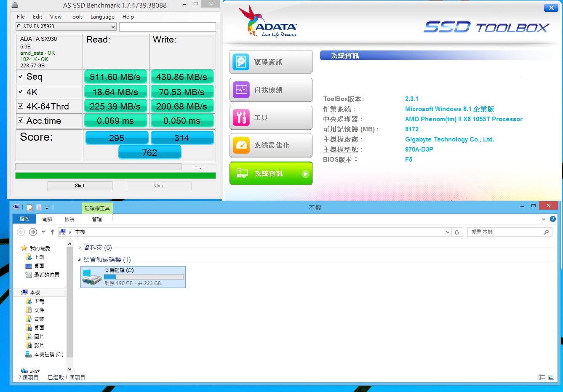Select 桌面 under 我的最愛
563x392 pixels.
39,266
